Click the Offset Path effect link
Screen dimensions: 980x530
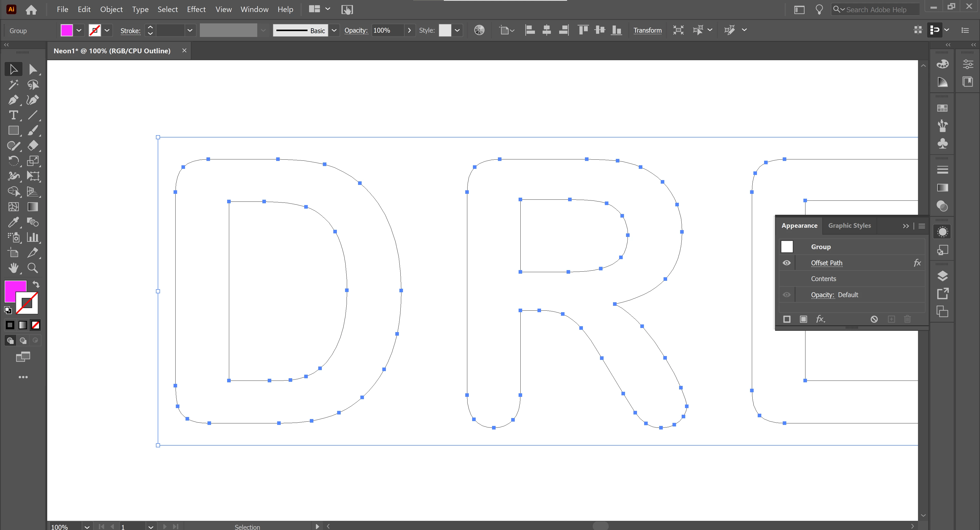[x=826, y=263]
